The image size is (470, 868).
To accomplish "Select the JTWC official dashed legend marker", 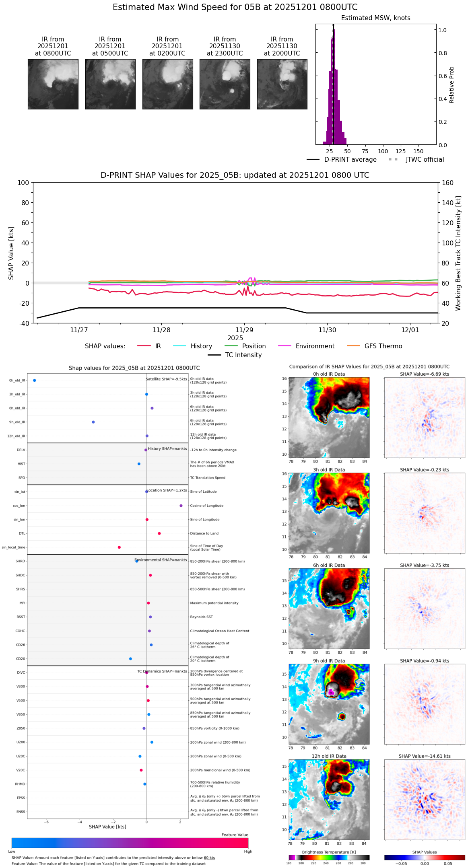I will [x=395, y=159].
